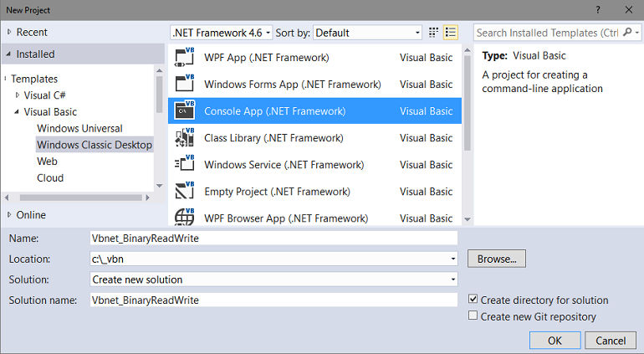Screen dimensions: 644x354
Task: Select Windows Service (.NET Framework) text
Action: (x=284, y=165)
